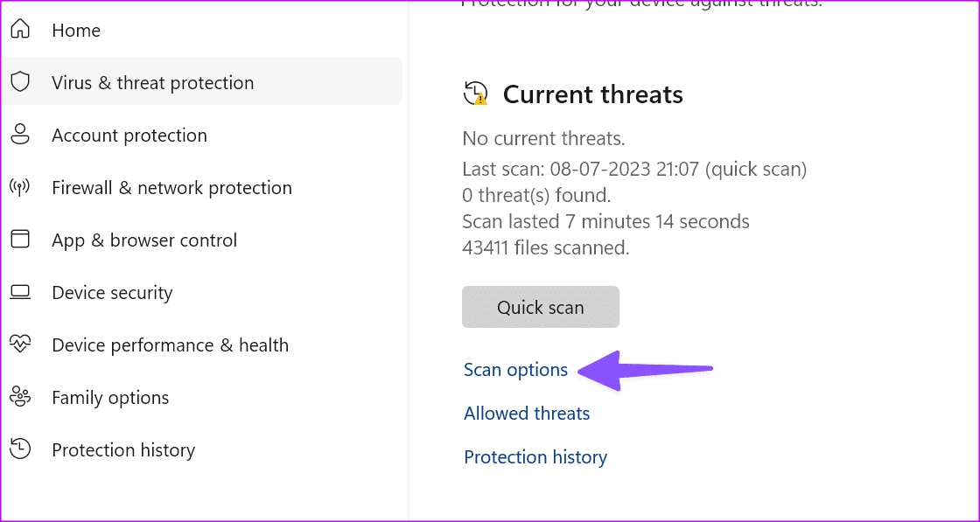The image size is (980, 522).
Task: Open Device performance & health from the sidebar
Action: click(x=171, y=345)
